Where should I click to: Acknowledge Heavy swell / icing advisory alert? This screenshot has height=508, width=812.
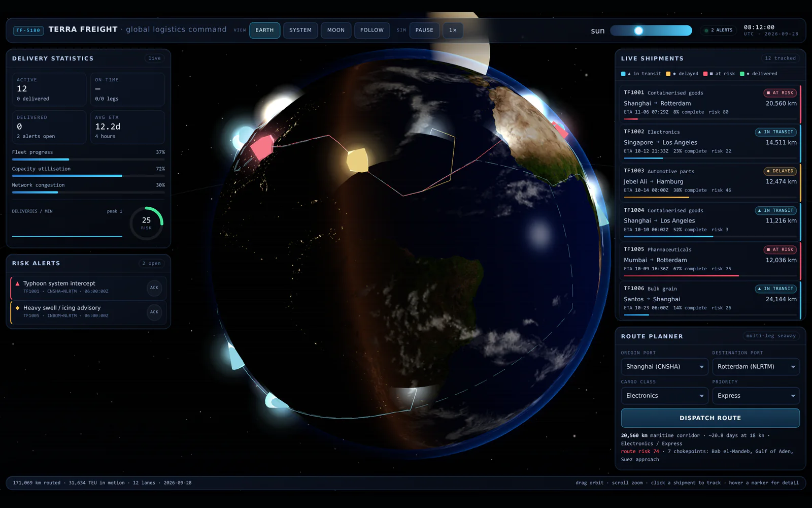point(154,312)
